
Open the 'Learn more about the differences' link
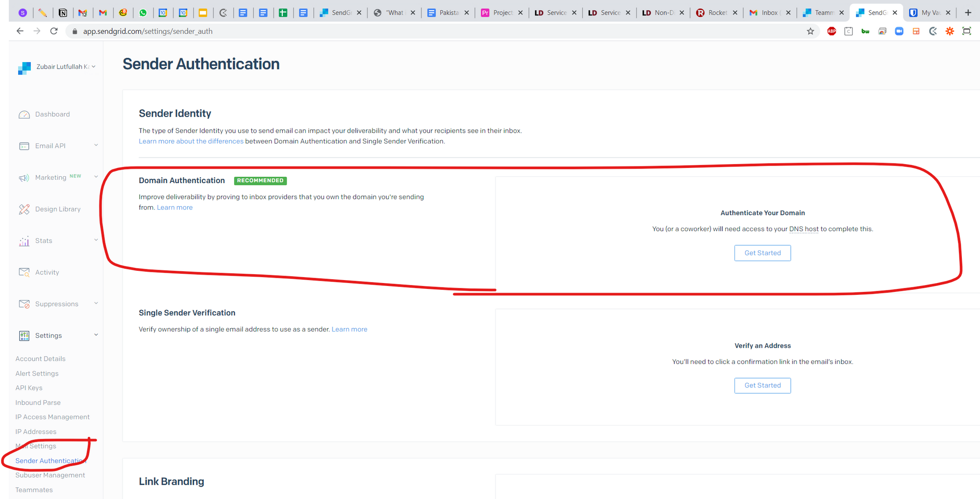click(x=191, y=141)
